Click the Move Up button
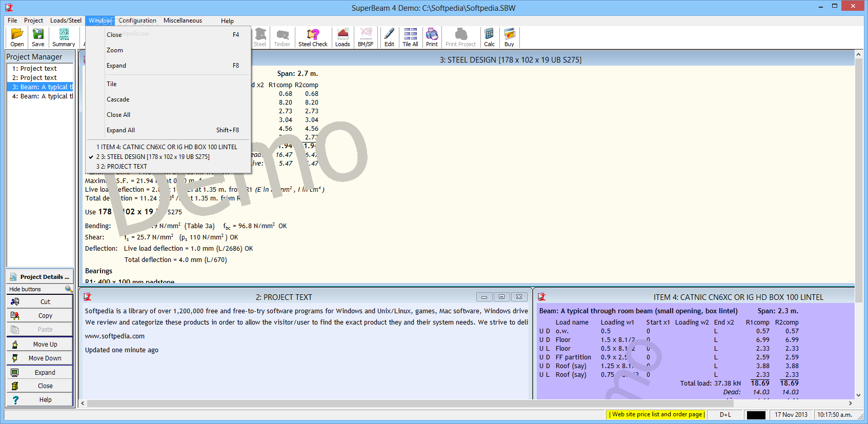 [x=40, y=345]
